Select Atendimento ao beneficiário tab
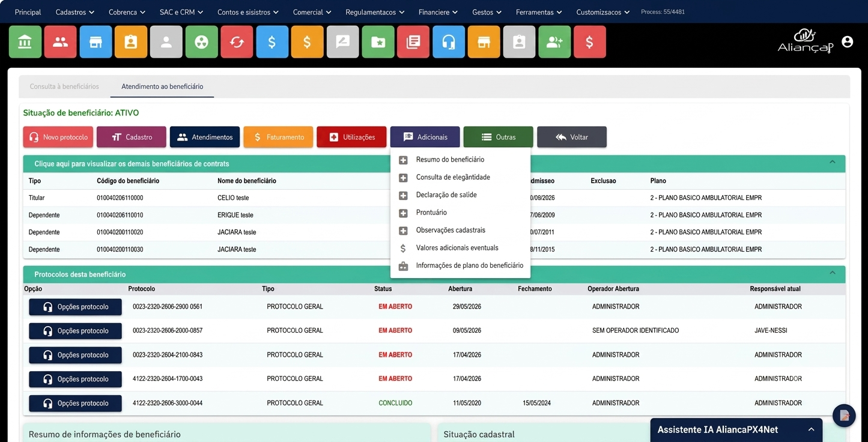The image size is (868, 442). click(162, 86)
